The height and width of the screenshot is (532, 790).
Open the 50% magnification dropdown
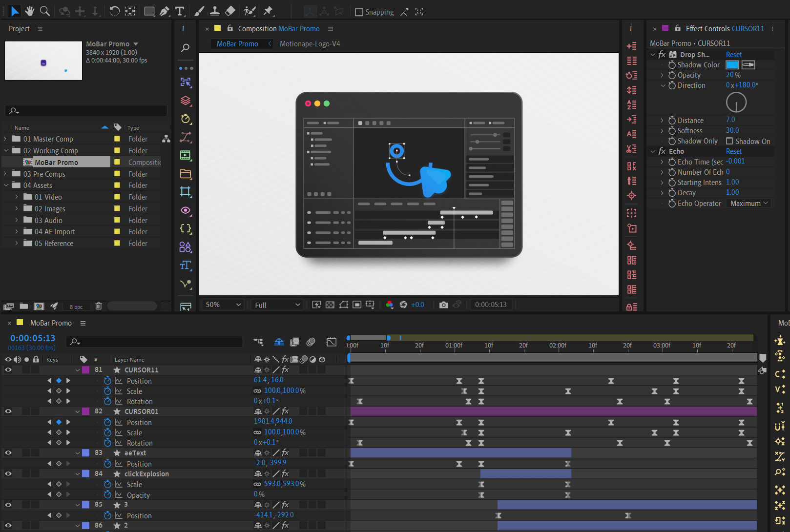coord(223,305)
